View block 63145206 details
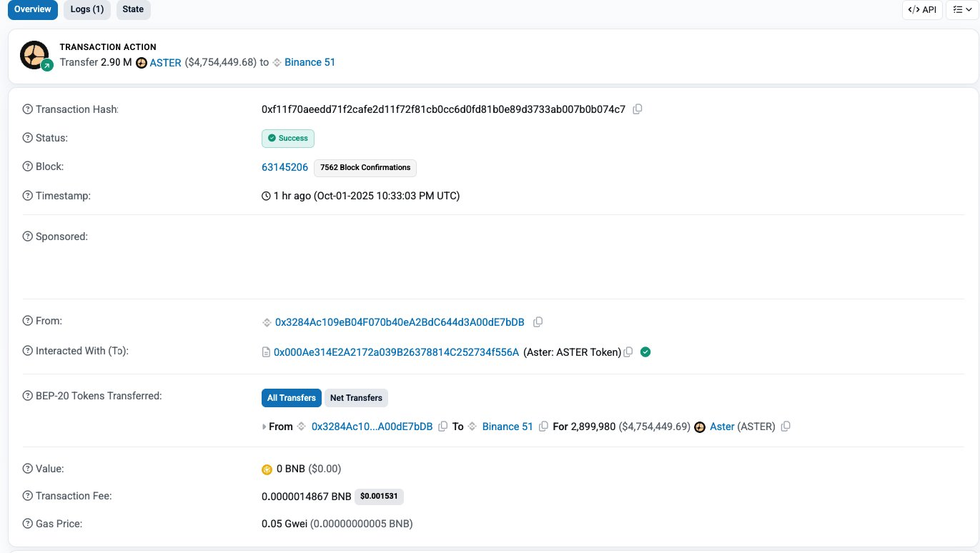 pos(284,166)
